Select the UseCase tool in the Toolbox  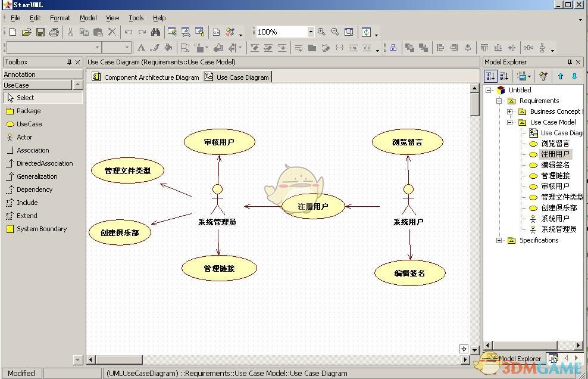27,124
